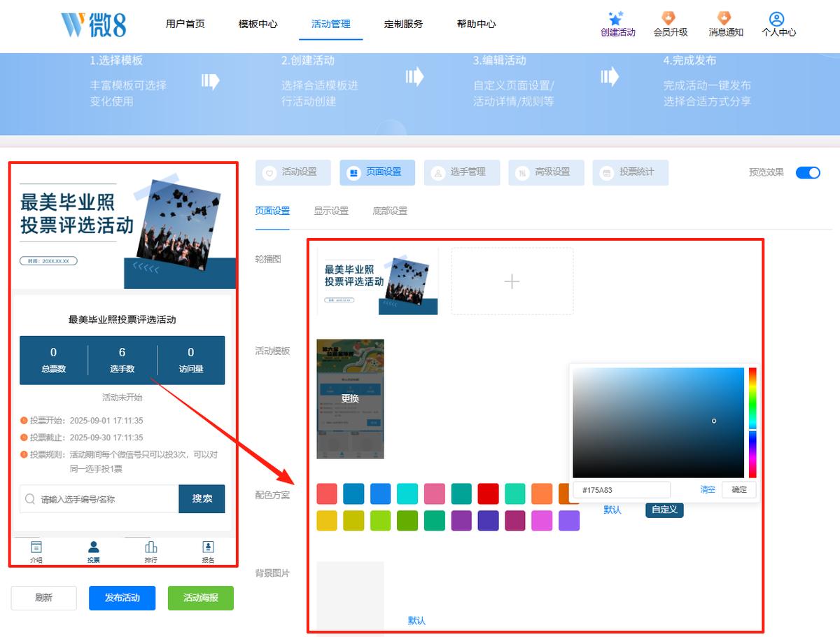The image size is (840, 637).
Task: Switch to the 活动设置 tab
Action: point(293,172)
